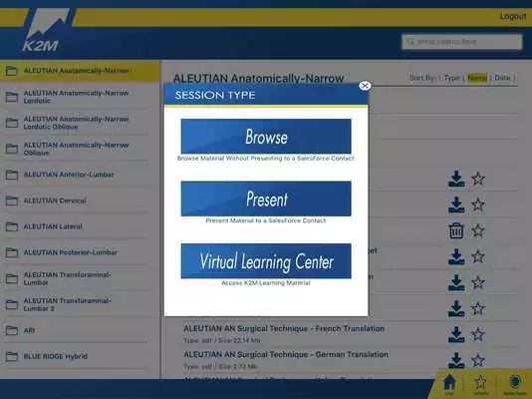Screen dimensions: 532x399
Task: Open ALEUTIAN Anatomically-Narrow Lordotic Oblique folder
Action: coord(76,123)
